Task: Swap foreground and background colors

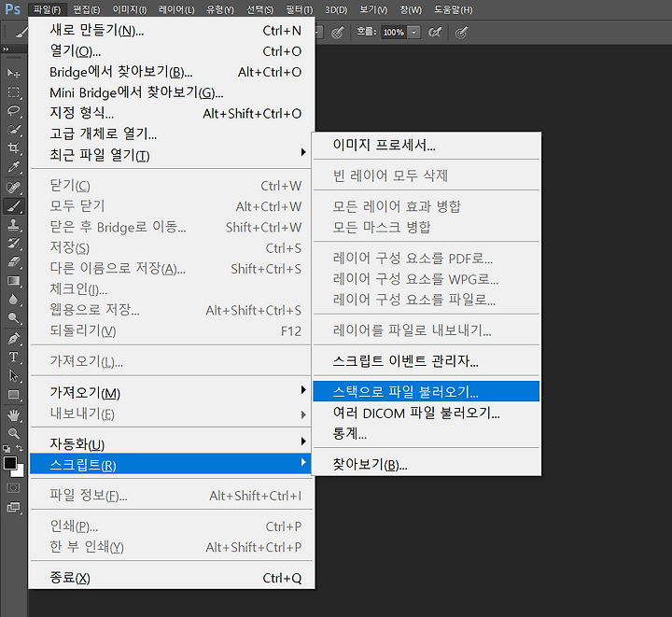Action: [x=20, y=448]
